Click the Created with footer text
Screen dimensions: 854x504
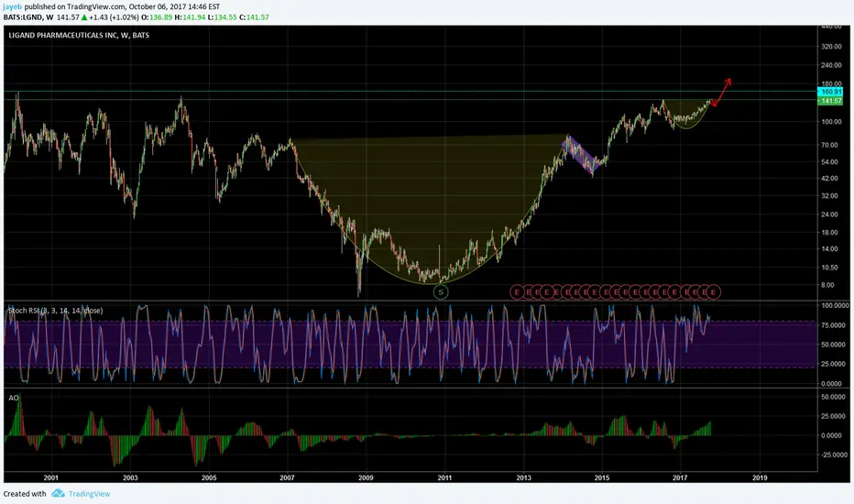pyautogui.click(x=25, y=494)
